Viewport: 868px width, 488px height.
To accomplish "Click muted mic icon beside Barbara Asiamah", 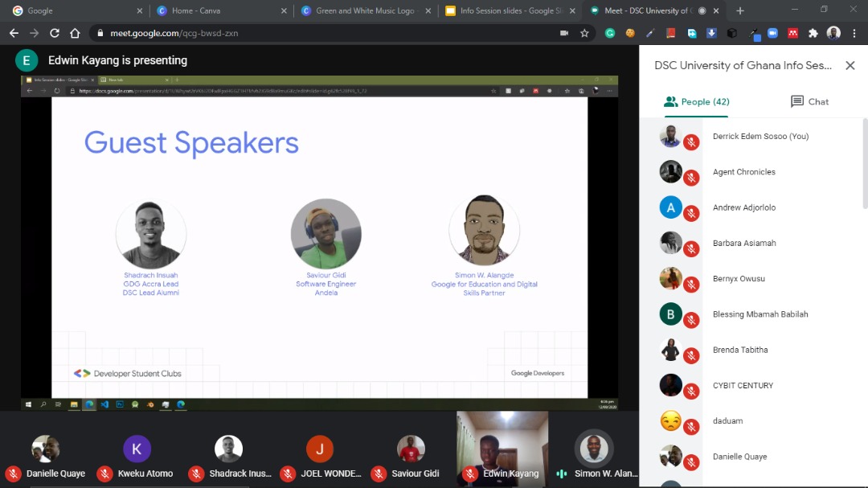I will (x=691, y=248).
